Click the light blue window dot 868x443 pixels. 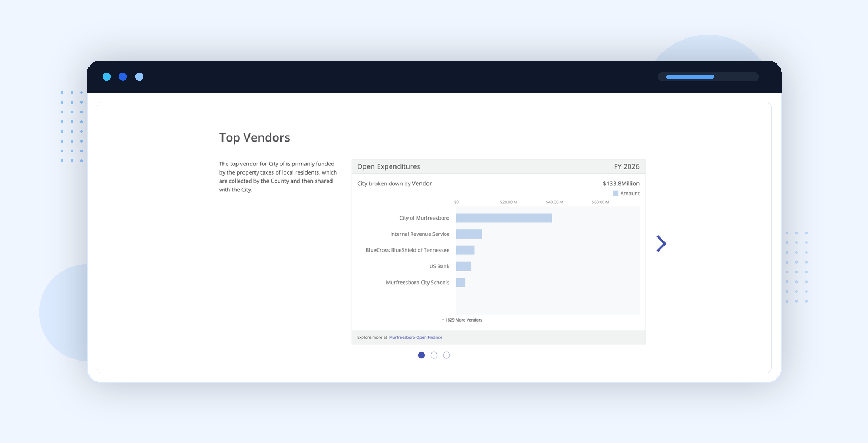pos(139,77)
